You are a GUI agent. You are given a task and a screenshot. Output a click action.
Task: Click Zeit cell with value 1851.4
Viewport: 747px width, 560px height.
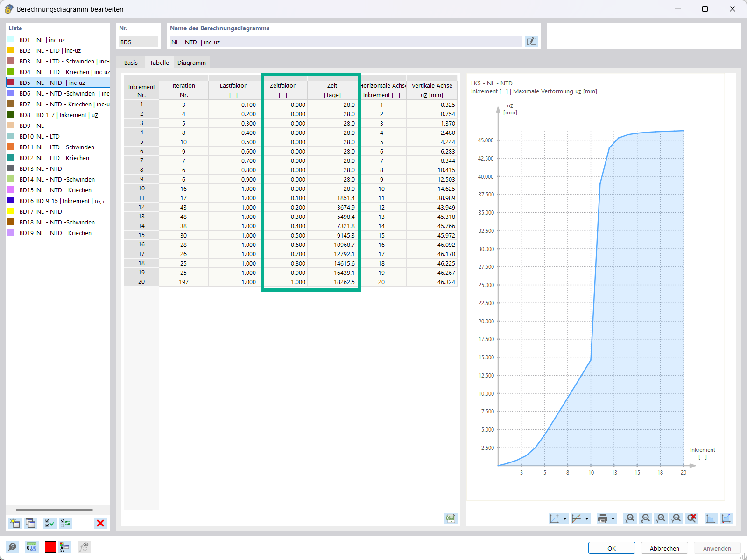[332, 198]
